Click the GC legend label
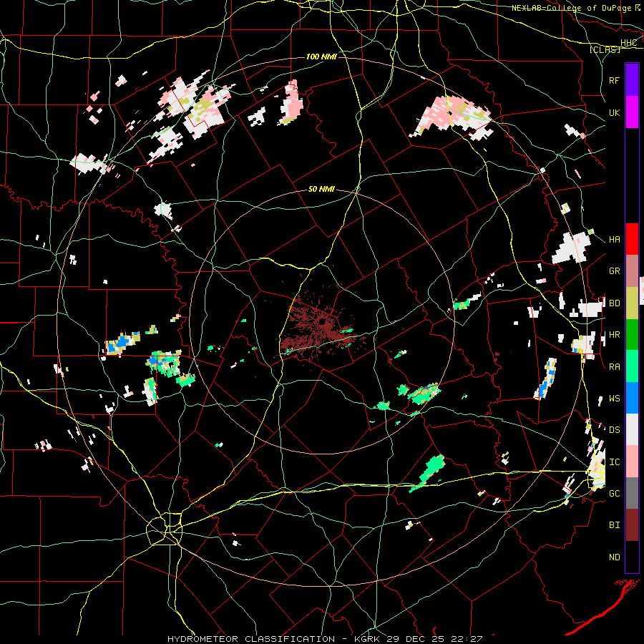The image size is (644, 644). (x=614, y=493)
